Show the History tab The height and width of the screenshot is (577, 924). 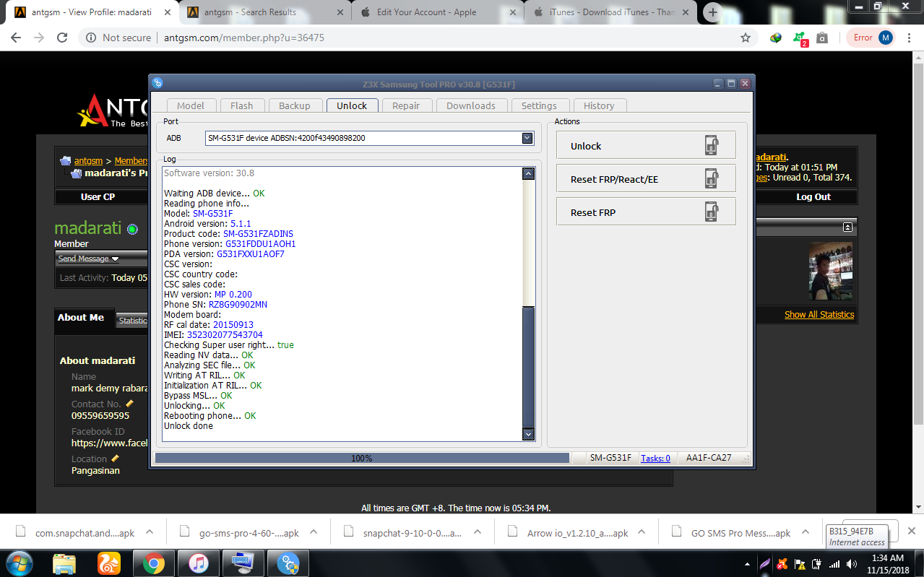pyautogui.click(x=599, y=105)
